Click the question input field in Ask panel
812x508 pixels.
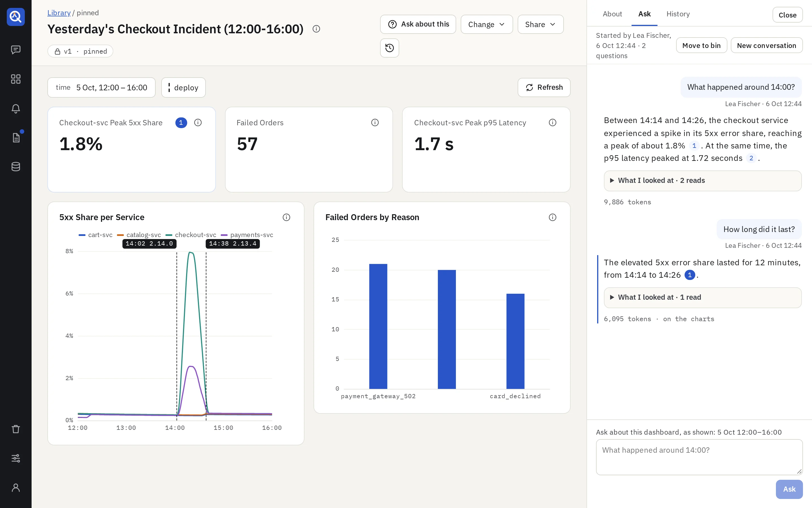[699, 457]
